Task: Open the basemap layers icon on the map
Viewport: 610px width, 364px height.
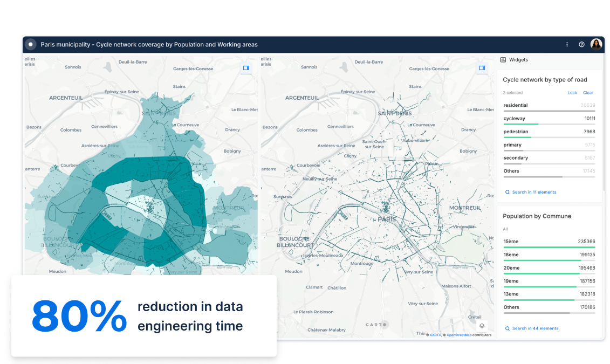Action: point(482,325)
